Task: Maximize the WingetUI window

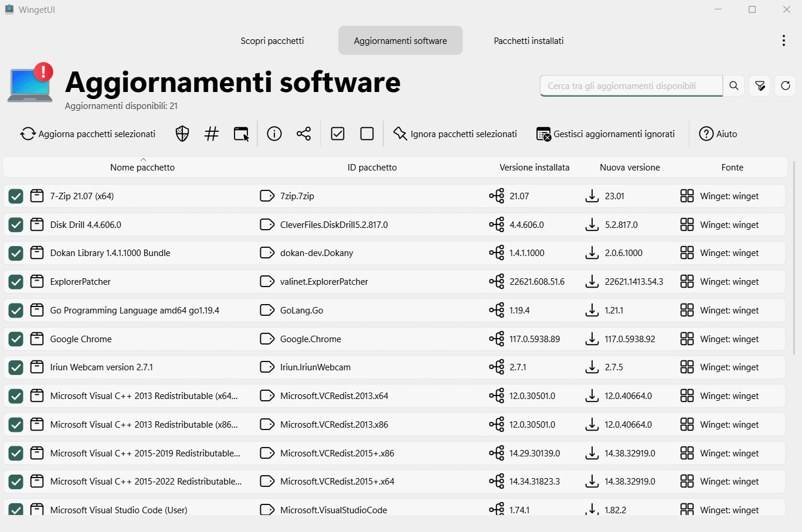Action: tap(752, 9)
